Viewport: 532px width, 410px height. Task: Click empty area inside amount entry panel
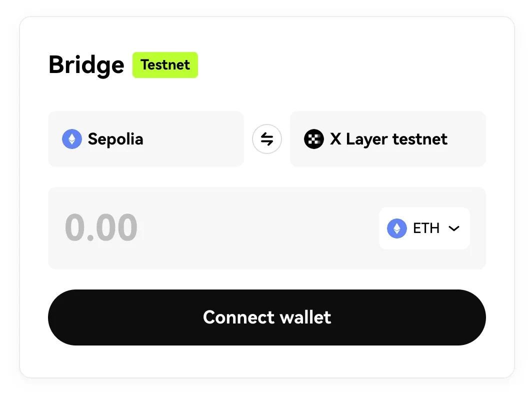258,228
